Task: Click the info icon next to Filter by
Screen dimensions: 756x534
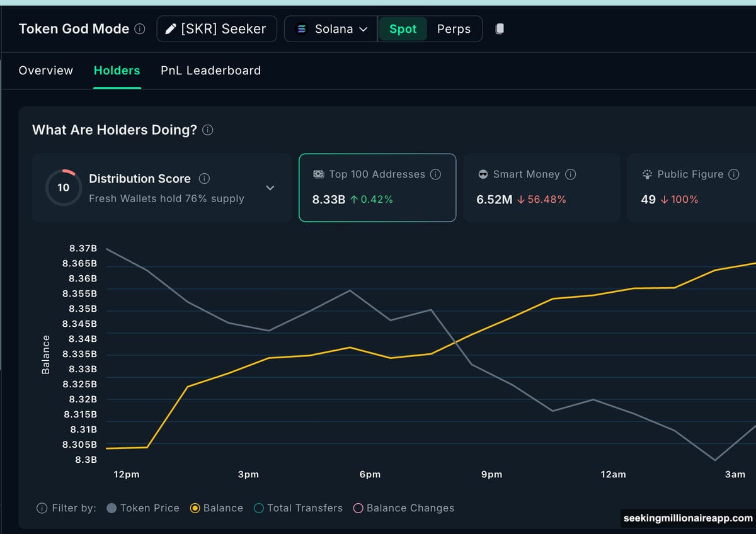Action: point(42,508)
